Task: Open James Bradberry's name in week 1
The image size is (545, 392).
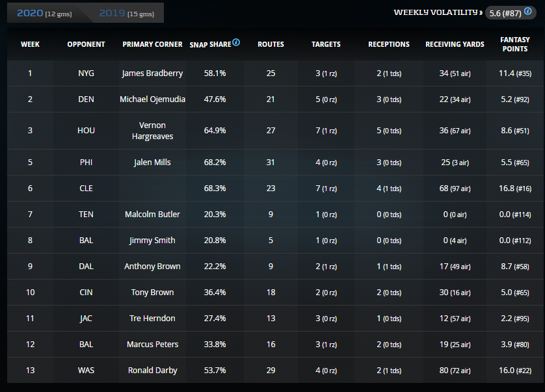Action: point(152,73)
